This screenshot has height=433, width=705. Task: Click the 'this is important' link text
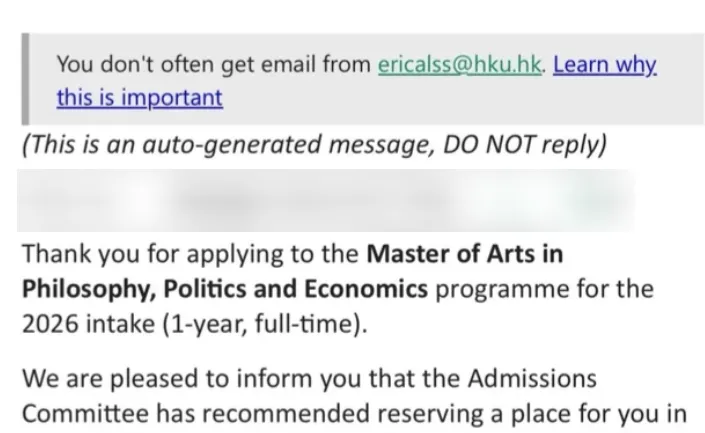[139, 98]
